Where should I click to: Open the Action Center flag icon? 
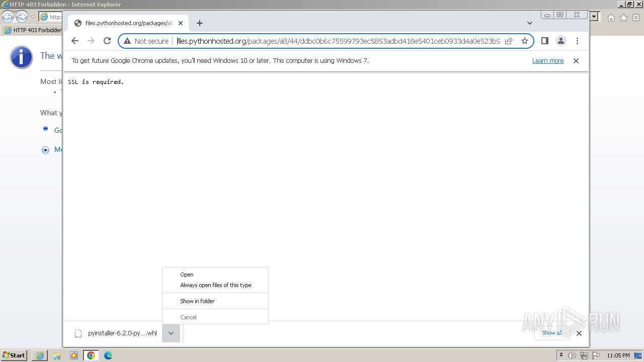tap(596, 355)
